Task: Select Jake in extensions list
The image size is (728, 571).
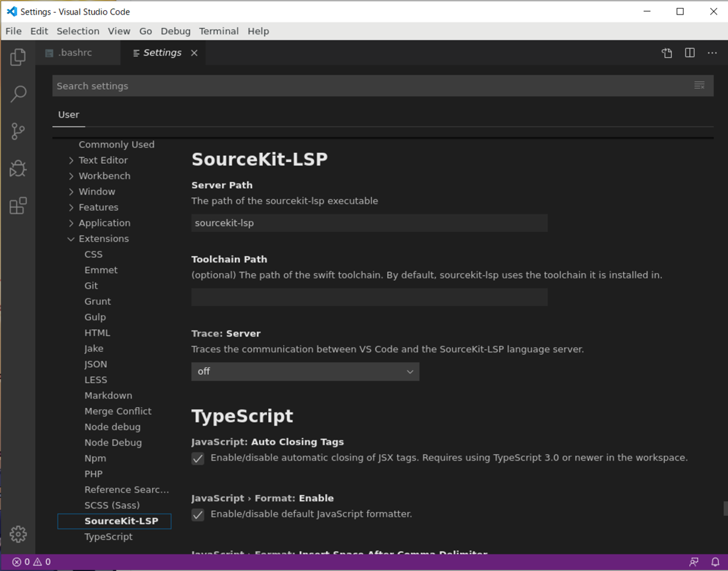Action: tap(94, 349)
